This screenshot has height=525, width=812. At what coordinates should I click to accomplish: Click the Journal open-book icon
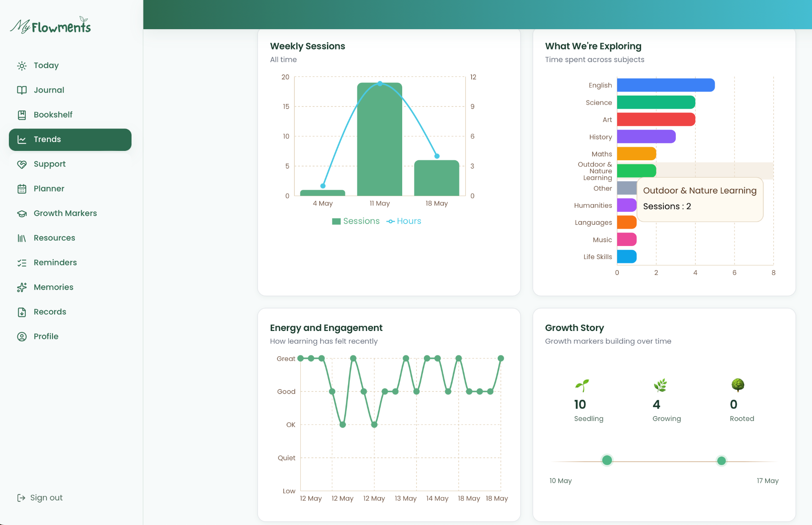22,90
